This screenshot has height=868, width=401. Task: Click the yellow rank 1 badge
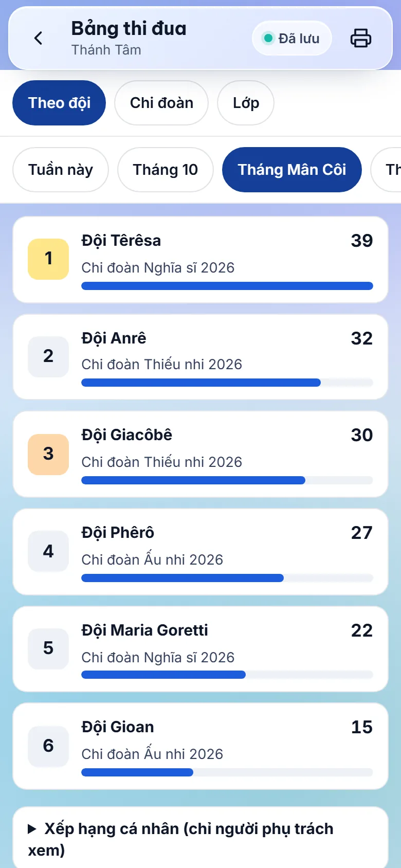pyautogui.click(x=48, y=259)
